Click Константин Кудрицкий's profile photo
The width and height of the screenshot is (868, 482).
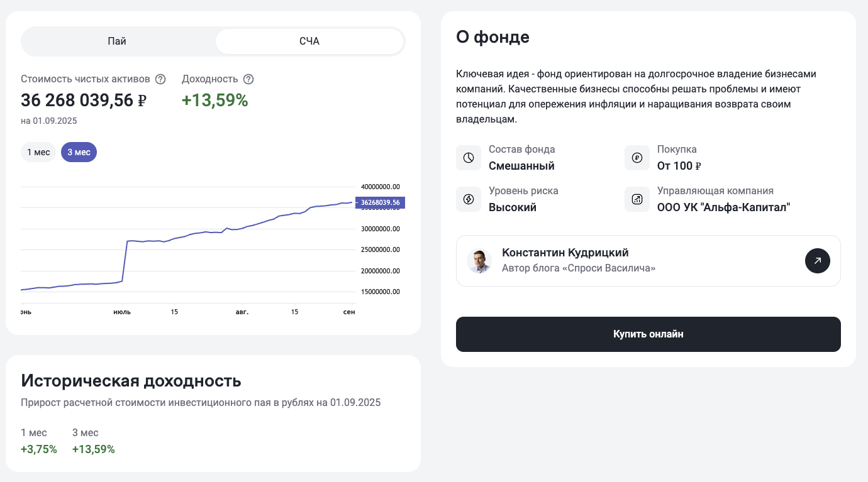coord(479,260)
